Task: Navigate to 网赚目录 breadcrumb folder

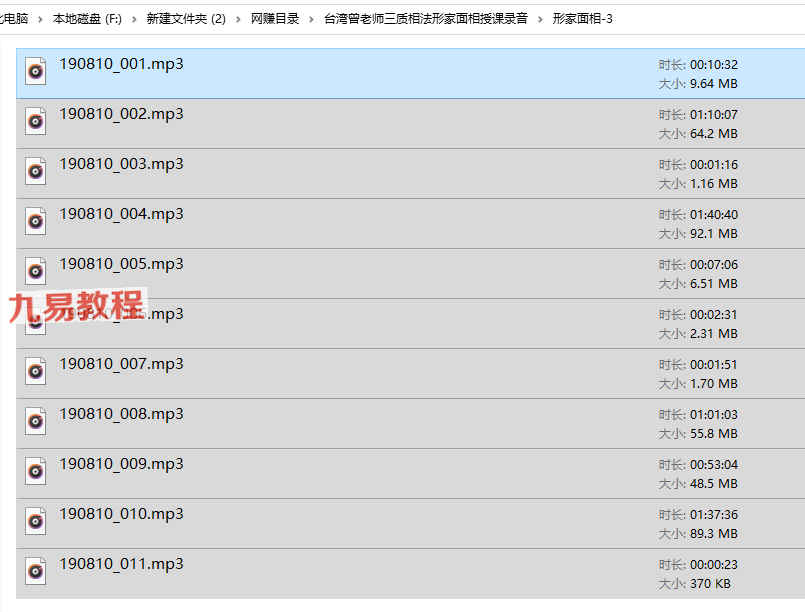Action: (275, 19)
